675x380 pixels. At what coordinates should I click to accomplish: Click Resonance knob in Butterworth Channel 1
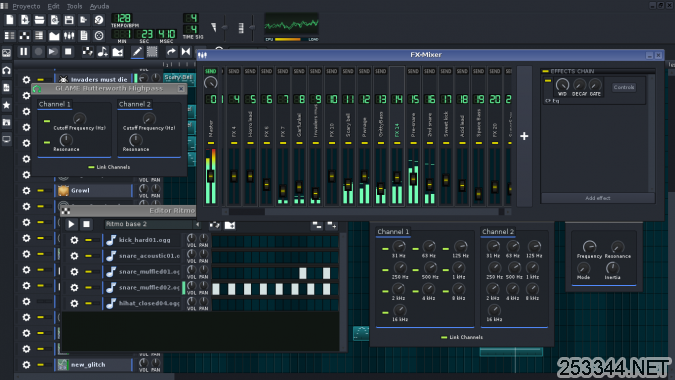click(66, 140)
